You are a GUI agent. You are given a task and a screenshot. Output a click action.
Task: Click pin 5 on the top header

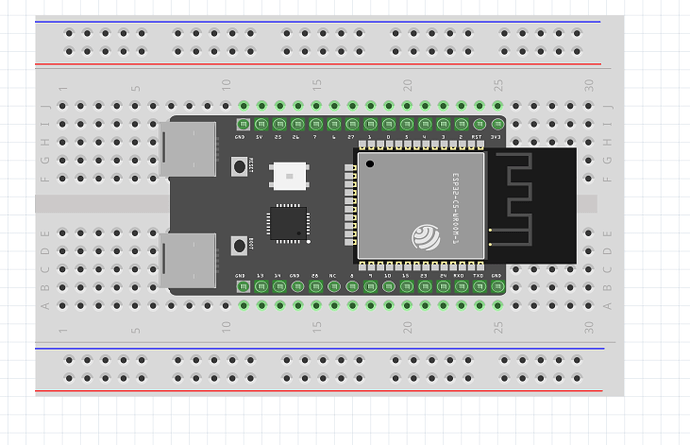point(407,125)
